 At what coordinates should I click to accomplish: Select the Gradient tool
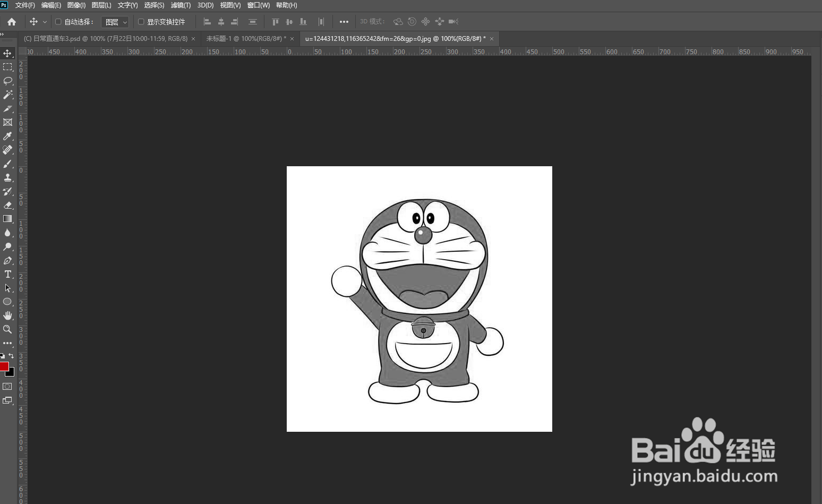[7, 219]
